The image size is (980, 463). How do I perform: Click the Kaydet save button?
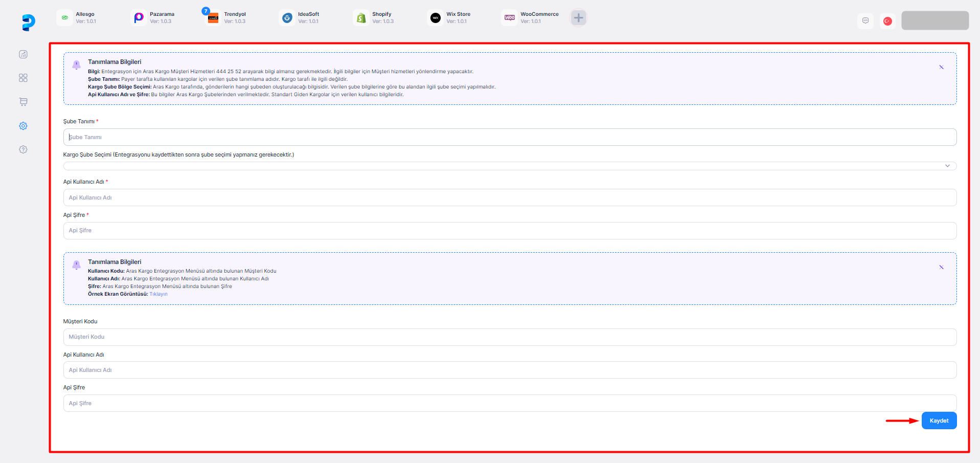point(939,421)
